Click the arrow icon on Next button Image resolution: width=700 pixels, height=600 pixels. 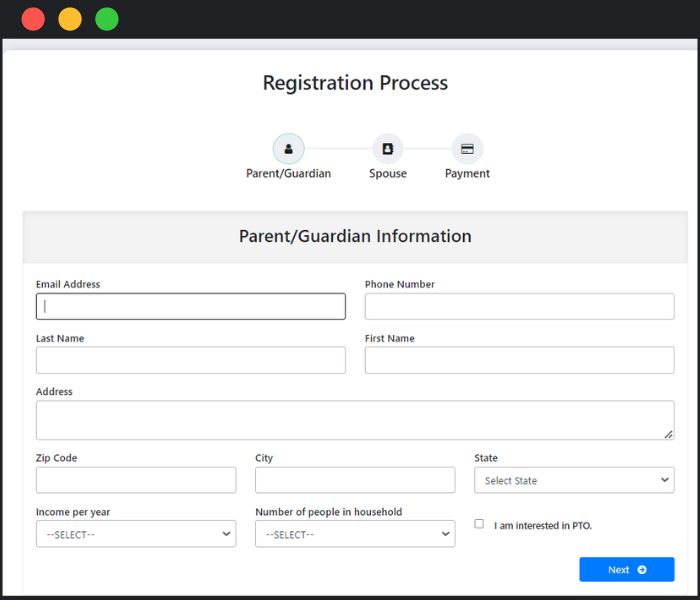(642, 570)
